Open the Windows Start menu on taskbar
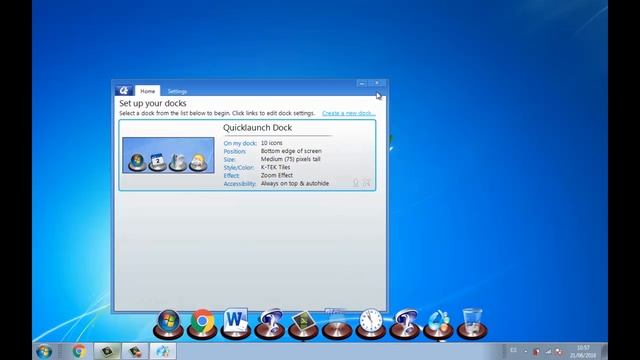The height and width of the screenshot is (360, 640). [x=44, y=351]
